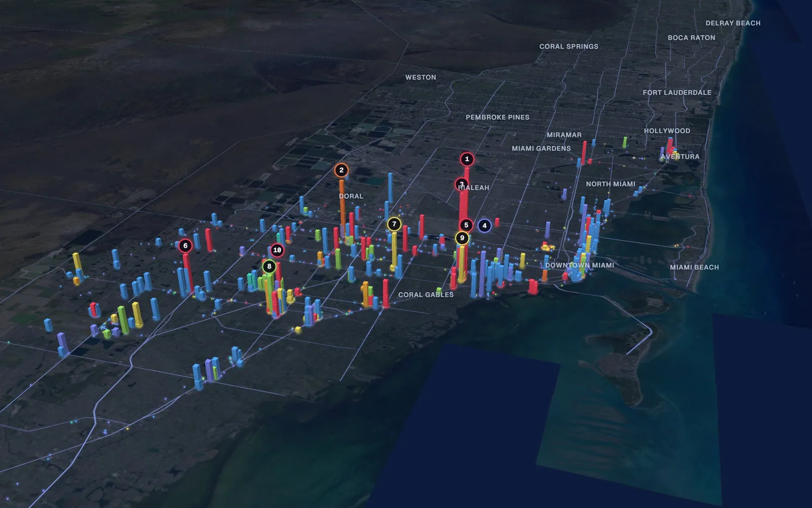Open the yellow marker number 9
The height and width of the screenshot is (508, 812).
[x=462, y=238]
